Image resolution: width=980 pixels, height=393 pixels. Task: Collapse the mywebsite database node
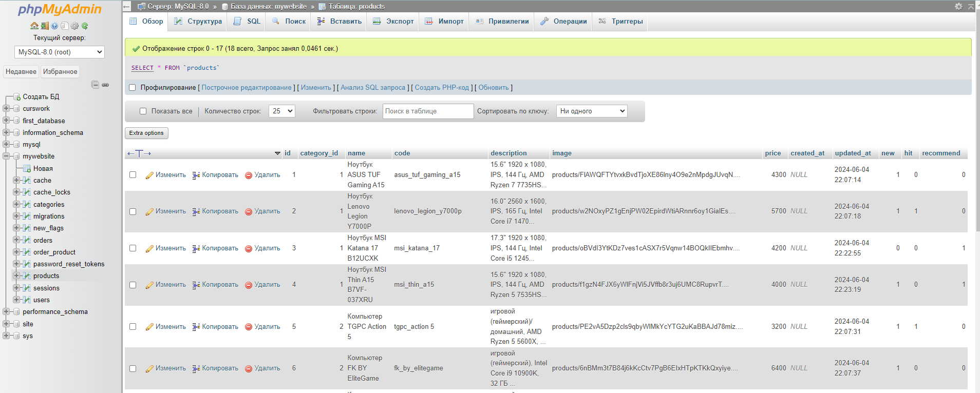[x=6, y=156]
